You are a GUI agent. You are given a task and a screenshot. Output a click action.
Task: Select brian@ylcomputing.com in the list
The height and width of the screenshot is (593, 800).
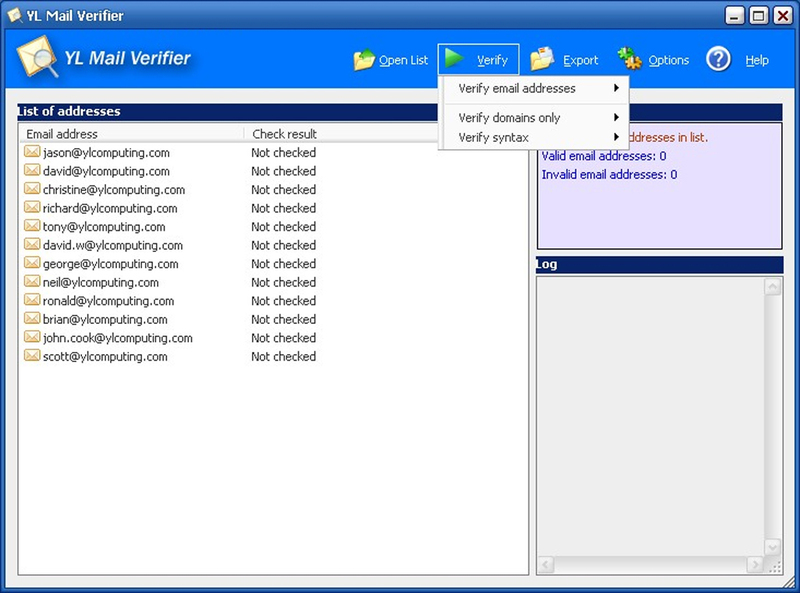(105, 319)
